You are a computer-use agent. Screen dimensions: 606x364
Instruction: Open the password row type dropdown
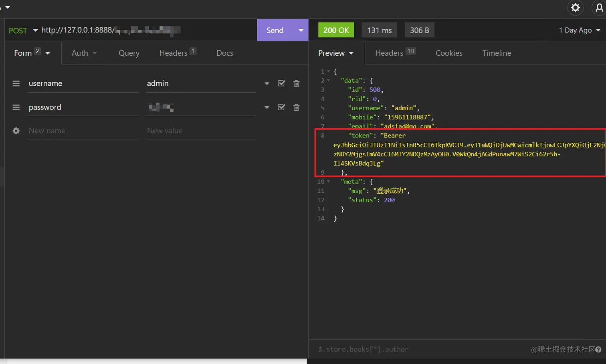[x=267, y=107]
